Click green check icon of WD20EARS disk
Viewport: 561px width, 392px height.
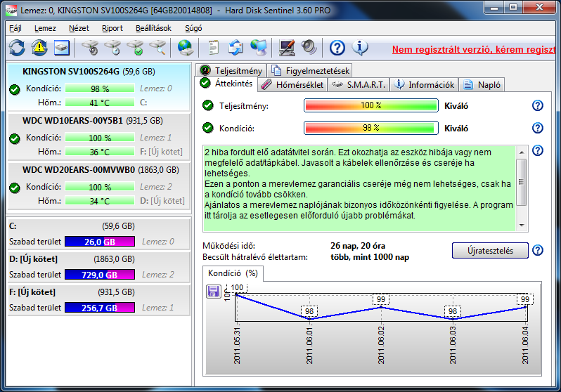coord(15,188)
